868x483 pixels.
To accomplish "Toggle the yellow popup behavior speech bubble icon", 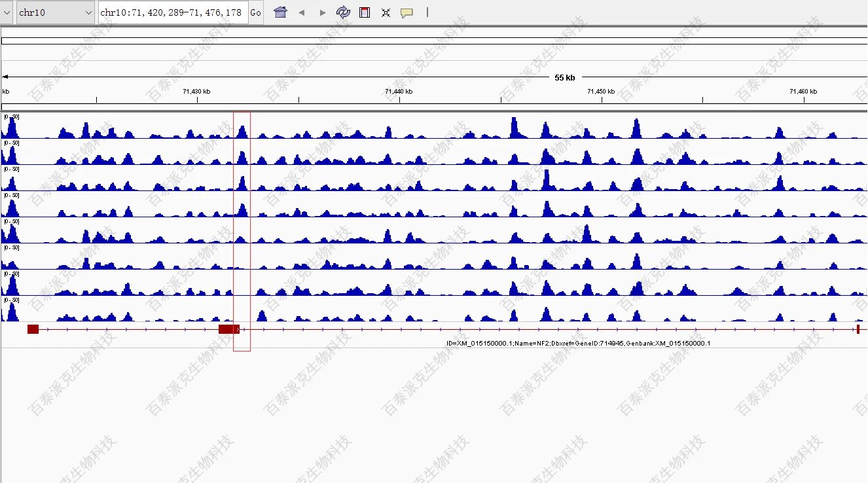I will tap(407, 12).
